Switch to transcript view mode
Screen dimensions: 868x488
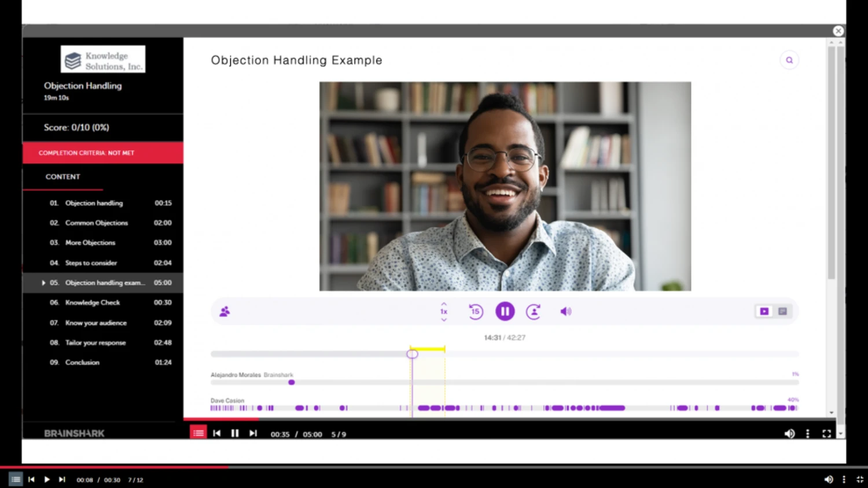coord(782,312)
